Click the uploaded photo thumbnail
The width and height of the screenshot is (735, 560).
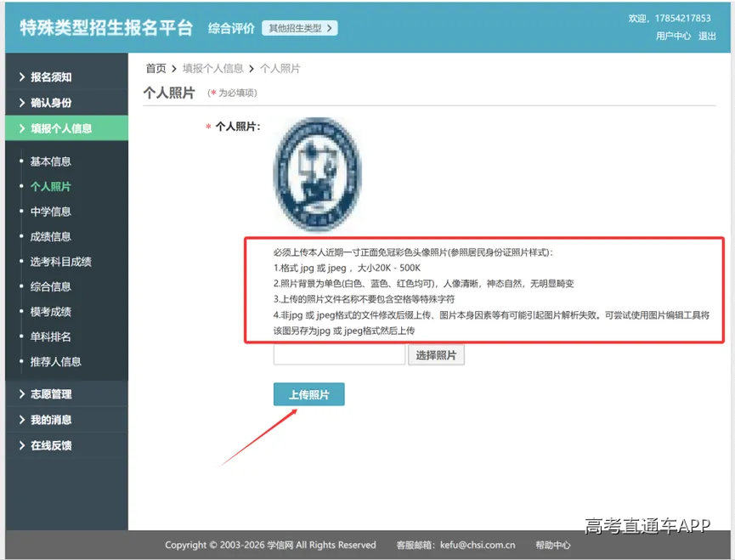pyautogui.click(x=318, y=174)
